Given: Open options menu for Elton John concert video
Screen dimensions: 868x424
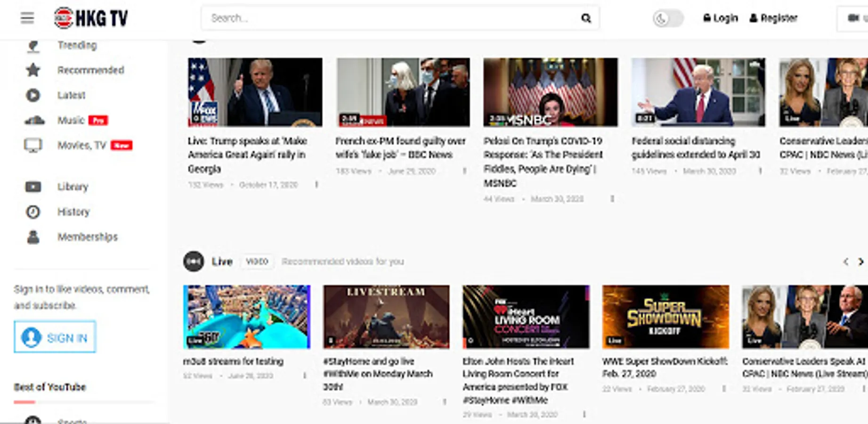Looking at the screenshot, I should click(x=584, y=415).
